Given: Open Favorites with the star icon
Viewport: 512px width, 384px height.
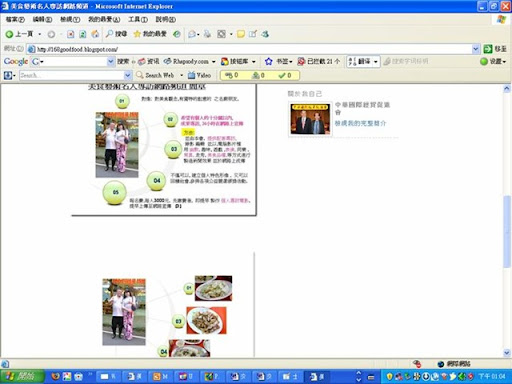Looking at the screenshot, I should [x=150, y=34].
